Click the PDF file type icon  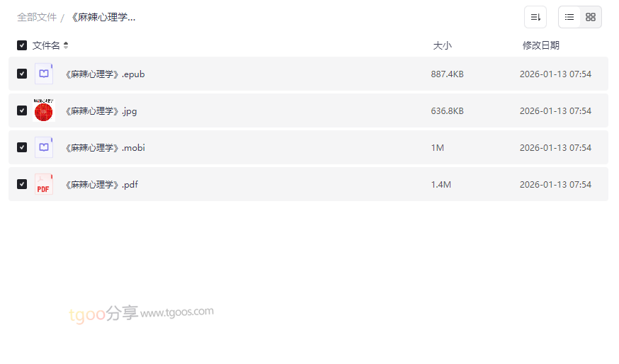click(44, 184)
